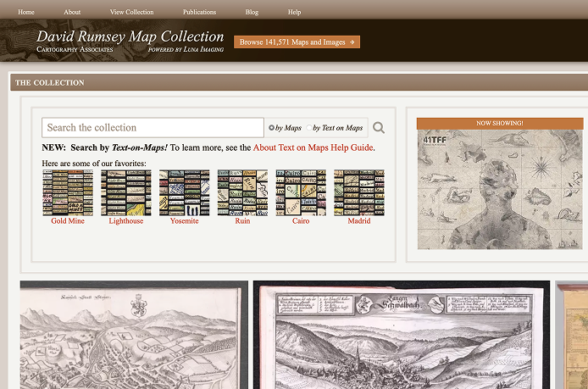Viewport: 588px width, 389px height.
Task: Click the NOW SHOWING! banner
Action: 500,124
